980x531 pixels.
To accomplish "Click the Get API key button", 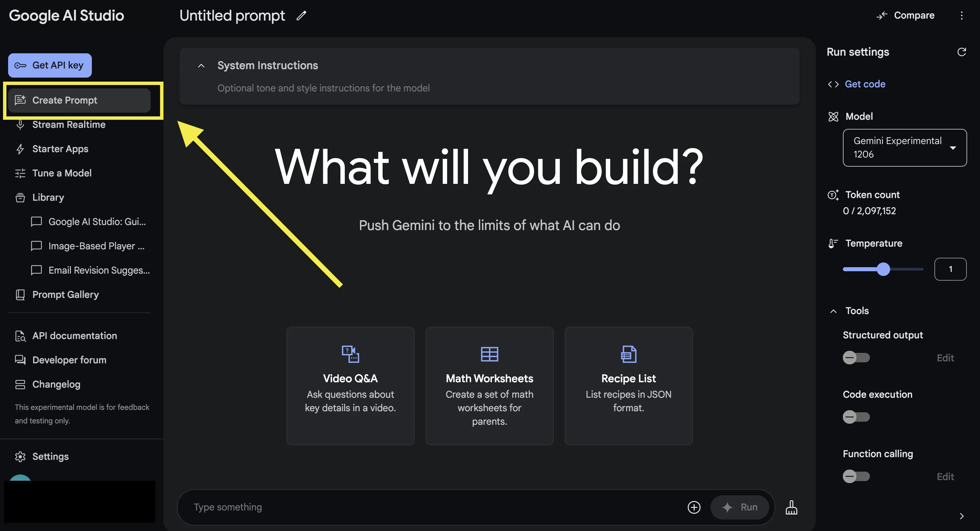I will pos(50,65).
